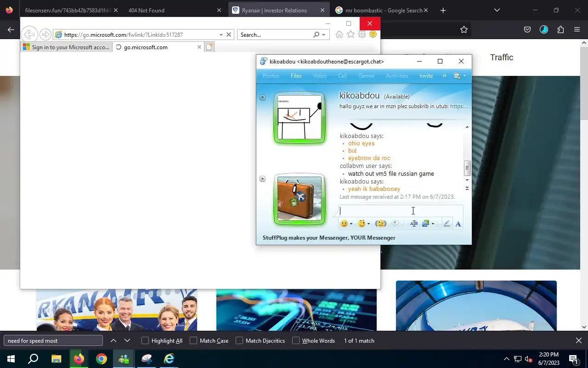List all Firefox tabs
Screen dimensions: 588x368
click(x=497, y=10)
